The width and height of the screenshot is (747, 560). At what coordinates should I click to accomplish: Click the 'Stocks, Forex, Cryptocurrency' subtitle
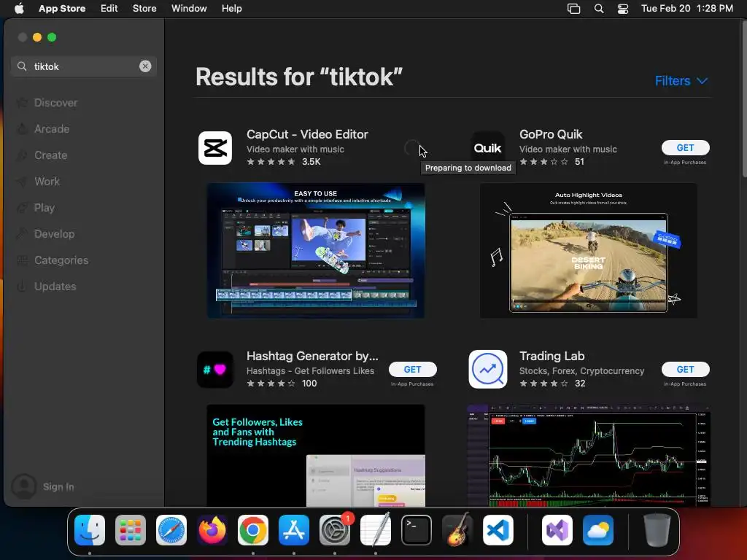coord(581,371)
